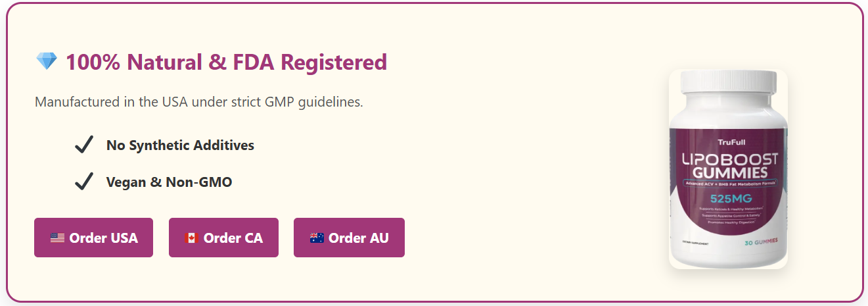Click the Advanced ACV + BHB formula banner
The width and height of the screenshot is (868, 306).
pyautogui.click(x=728, y=184)
